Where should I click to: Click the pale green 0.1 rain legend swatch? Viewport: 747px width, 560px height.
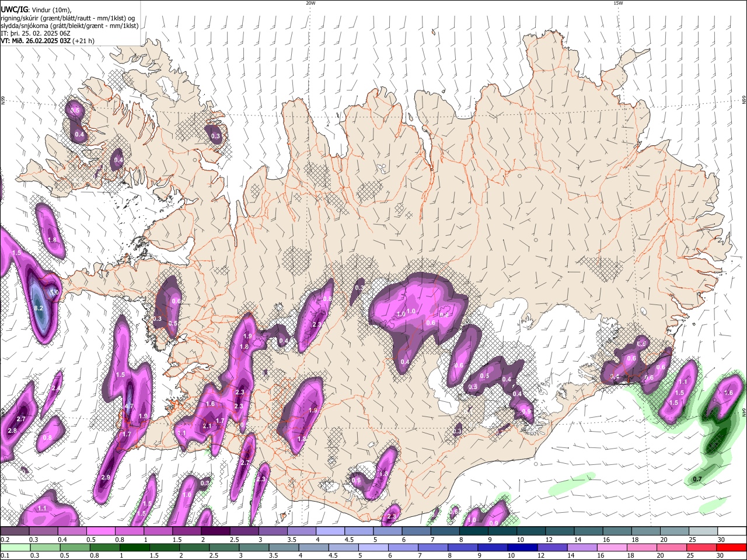[x=15, y=547]
